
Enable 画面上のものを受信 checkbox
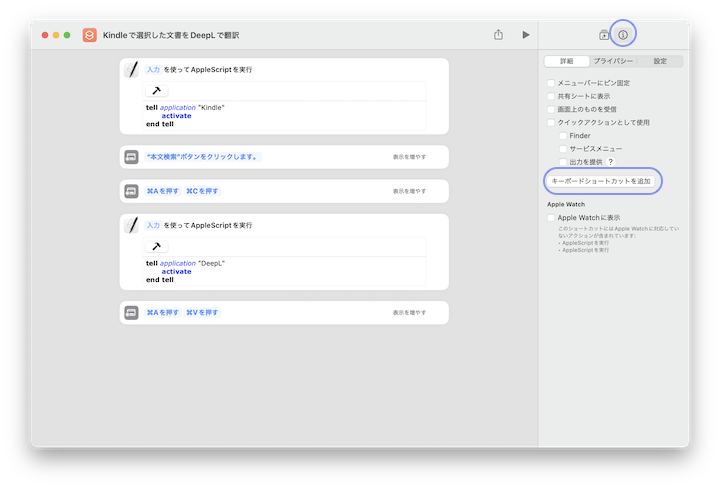551,109
